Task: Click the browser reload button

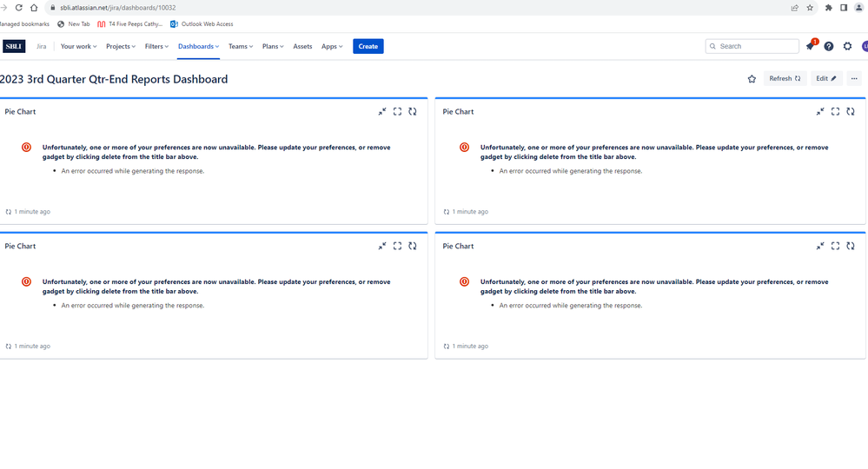Action: (19, 8)
